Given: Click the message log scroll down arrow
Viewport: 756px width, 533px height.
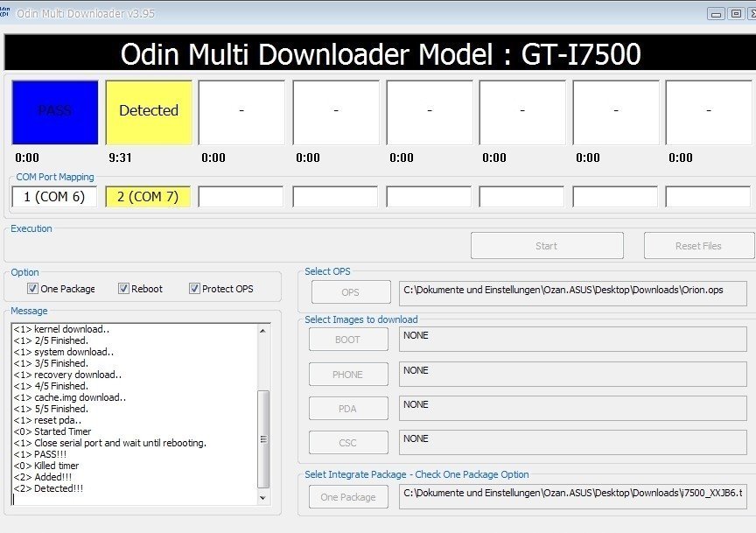Looking at the screenshot, I should point(262,498).
